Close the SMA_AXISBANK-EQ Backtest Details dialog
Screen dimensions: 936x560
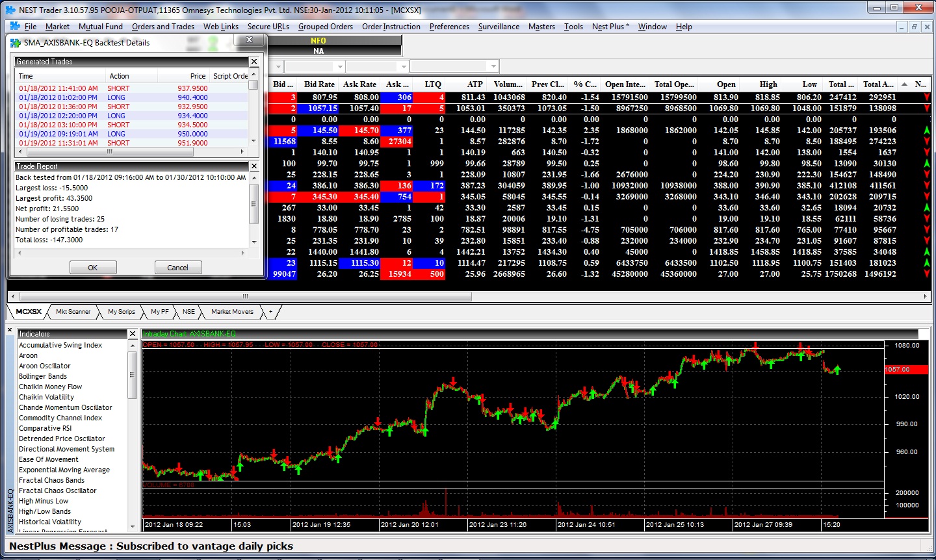pos(248,40)
